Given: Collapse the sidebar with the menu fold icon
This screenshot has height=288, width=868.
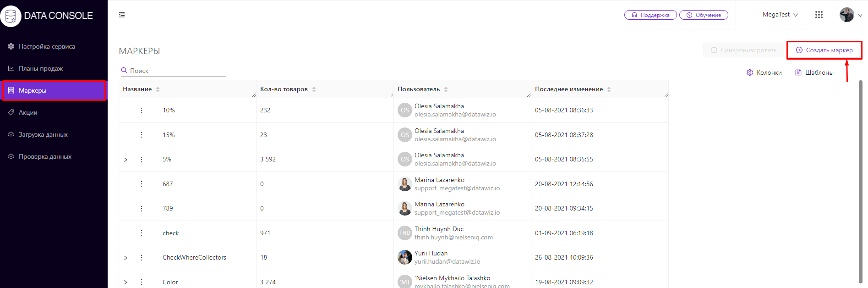Looking at the screenshot, I should coord(122,15).
